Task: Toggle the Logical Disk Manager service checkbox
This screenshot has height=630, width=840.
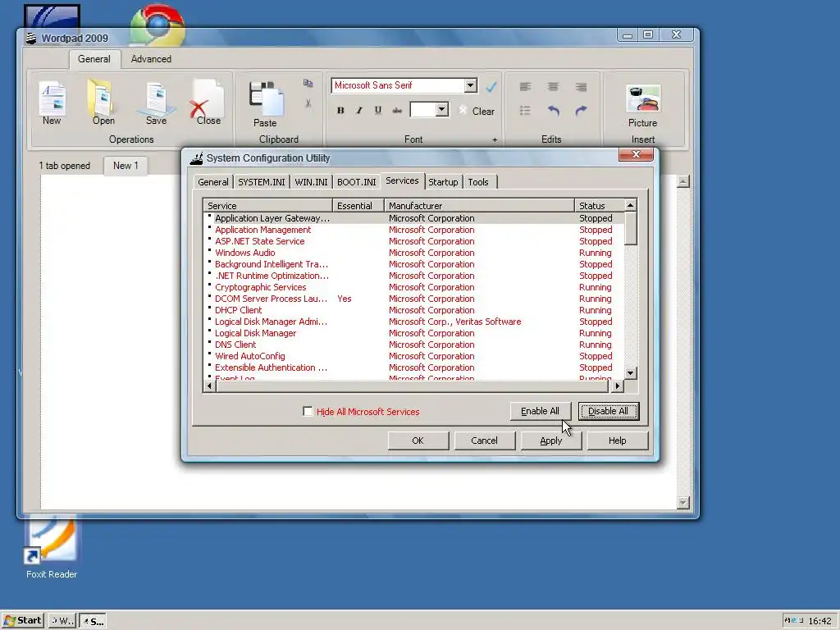Action: point(209,331)
